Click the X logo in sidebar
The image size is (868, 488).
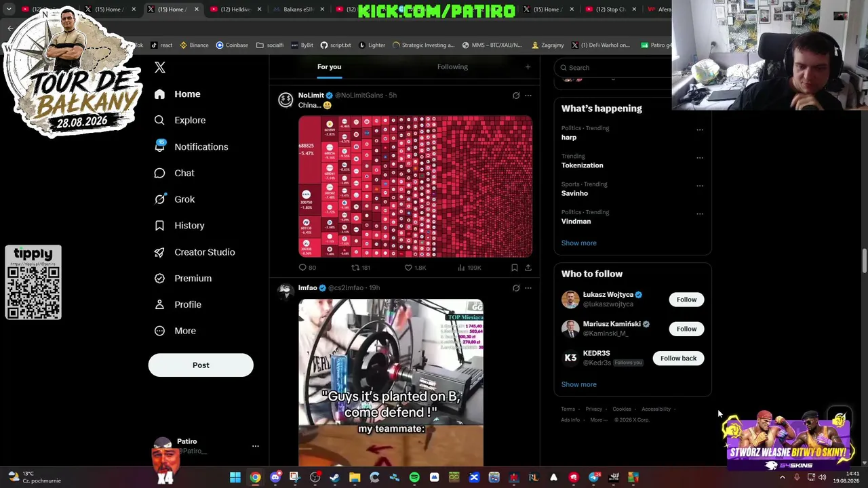tap(160, 67)
